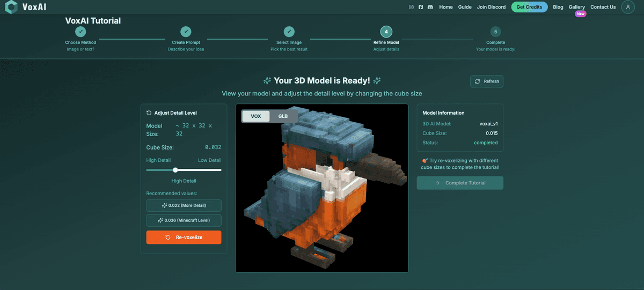Click the Discord icon in header
The height and width of the screenshot is (290, 644).
pyautogui.click(x=430, y=7)
